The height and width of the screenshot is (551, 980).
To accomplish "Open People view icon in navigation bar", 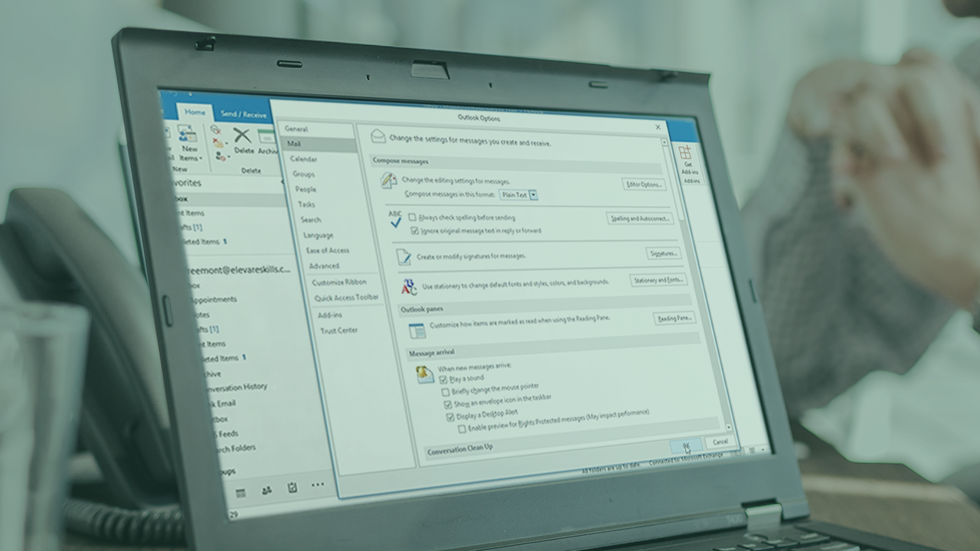I will point(266,491).
